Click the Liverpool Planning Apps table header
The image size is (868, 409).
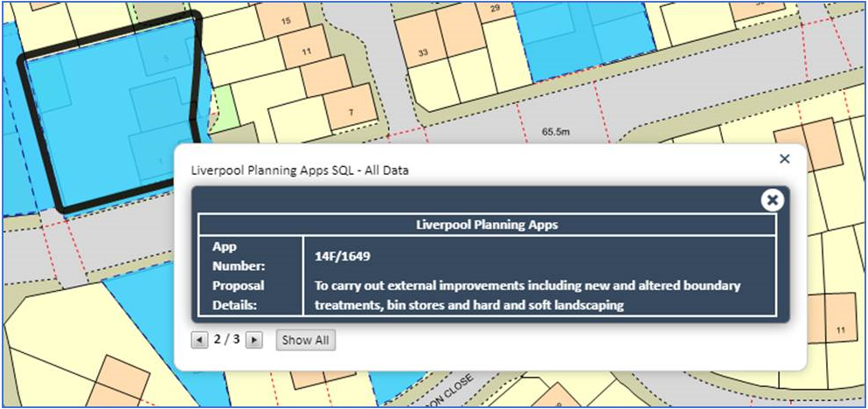pos(487,225)
